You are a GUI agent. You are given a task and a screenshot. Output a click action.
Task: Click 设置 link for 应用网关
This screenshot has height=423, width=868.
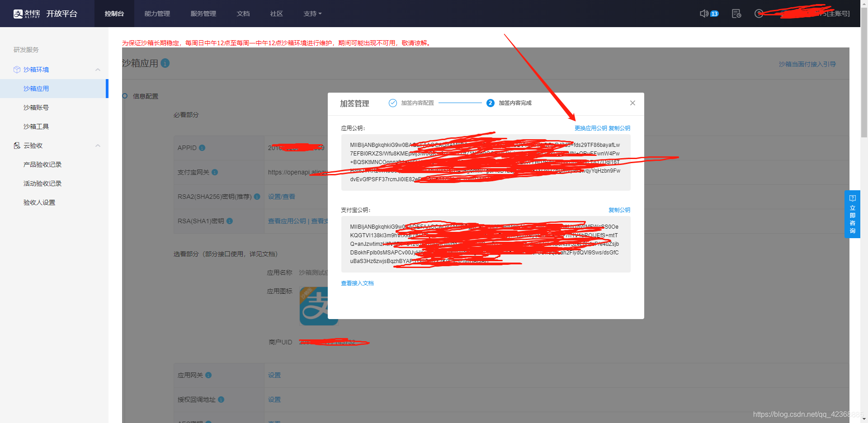coord(274,375)
